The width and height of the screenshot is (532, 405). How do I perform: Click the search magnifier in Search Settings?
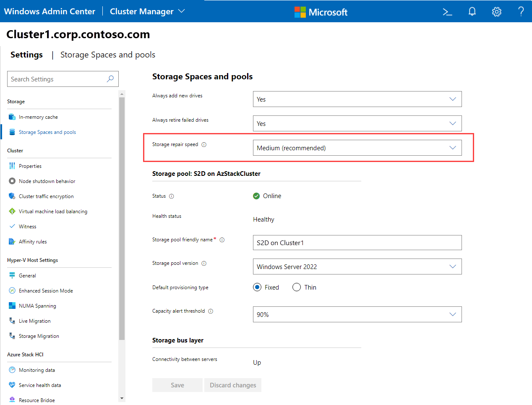(110, 79)
